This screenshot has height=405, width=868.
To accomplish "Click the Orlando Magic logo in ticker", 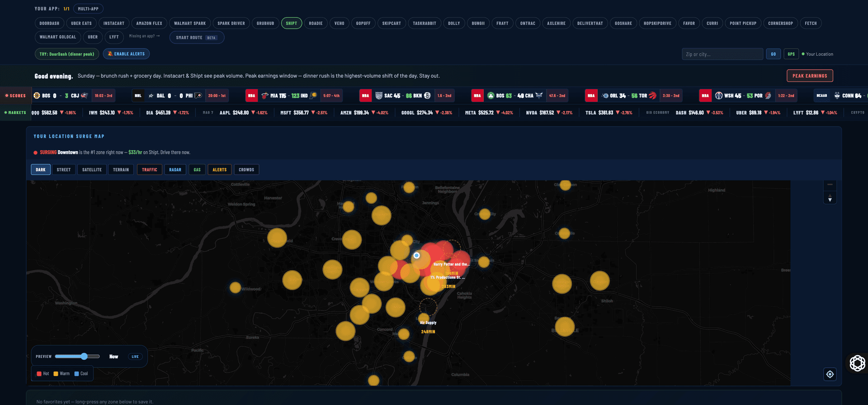I will click(605, 95).
